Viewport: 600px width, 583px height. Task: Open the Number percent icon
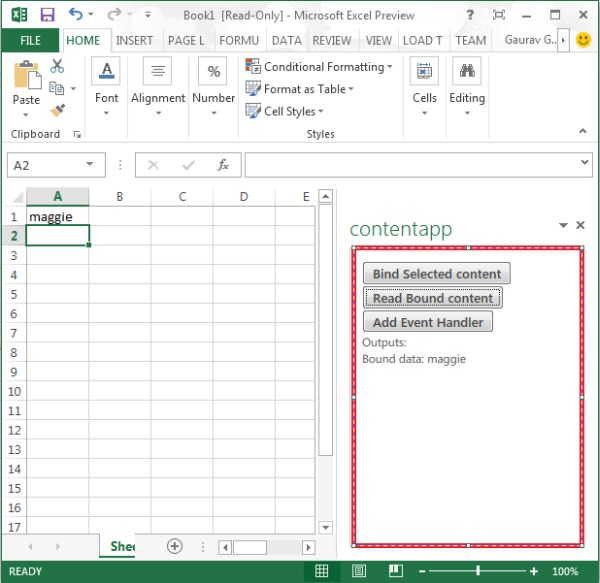coord(213,71)
